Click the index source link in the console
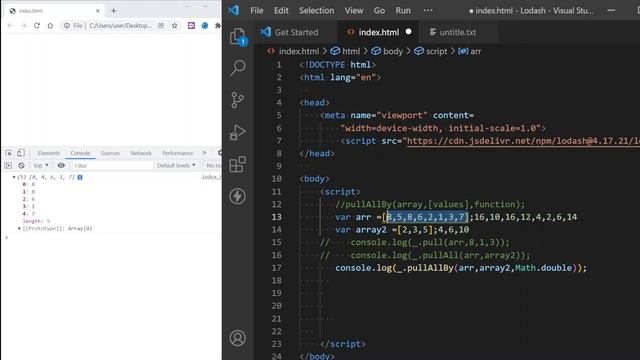Viewport: 640px width, 360px height. [211, 177]
